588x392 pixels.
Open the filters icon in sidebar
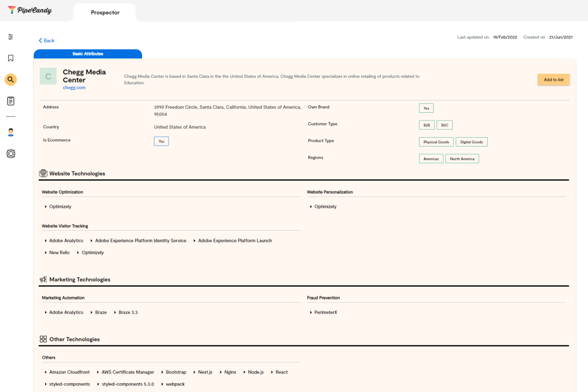coord(11,37)
